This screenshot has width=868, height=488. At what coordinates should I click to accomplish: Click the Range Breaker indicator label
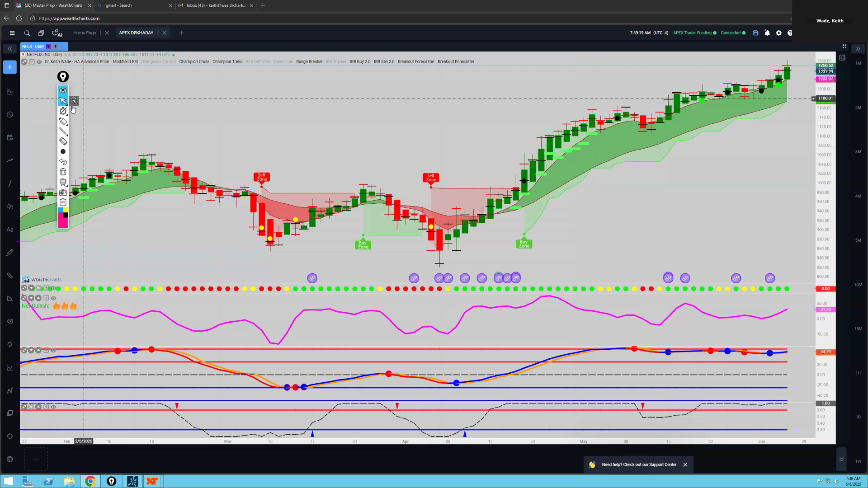tap(309, 62)
